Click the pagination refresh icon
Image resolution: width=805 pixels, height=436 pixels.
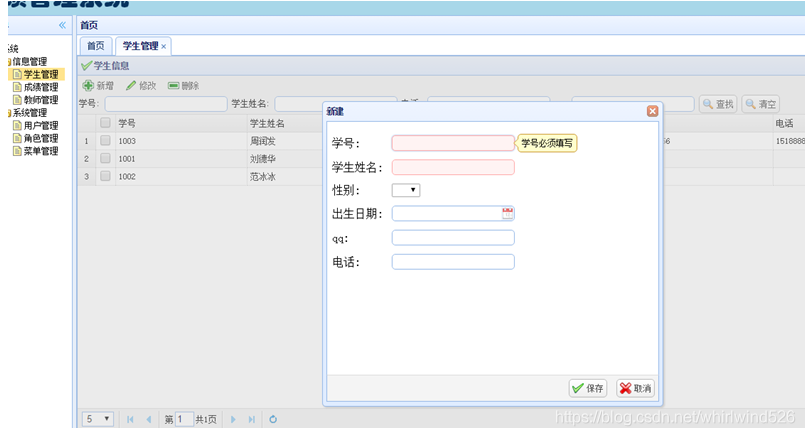[x=273, y=419]
